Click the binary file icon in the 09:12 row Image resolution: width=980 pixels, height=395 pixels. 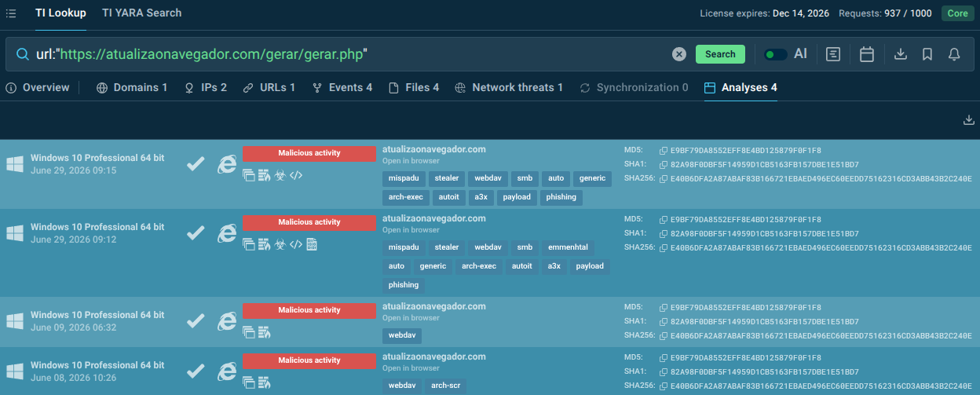pyautogui.click(x=312, y=244)
